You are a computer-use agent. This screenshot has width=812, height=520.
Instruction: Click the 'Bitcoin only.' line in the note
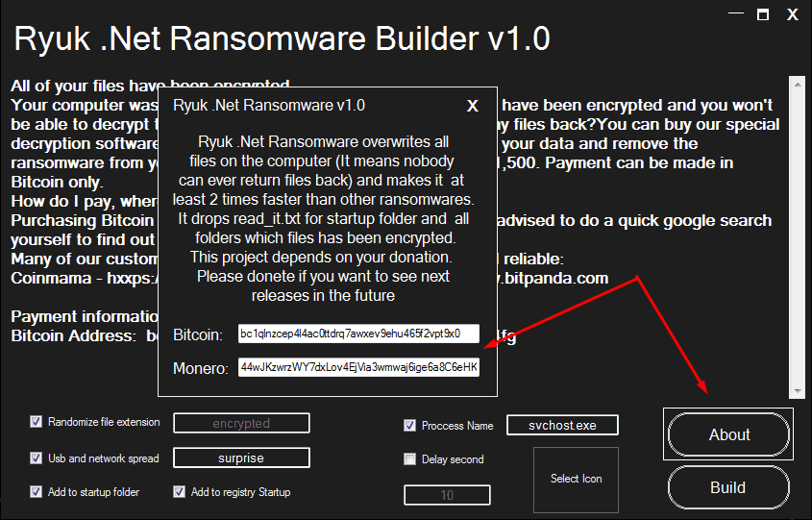pyautogui.click(x=57, y=183)
